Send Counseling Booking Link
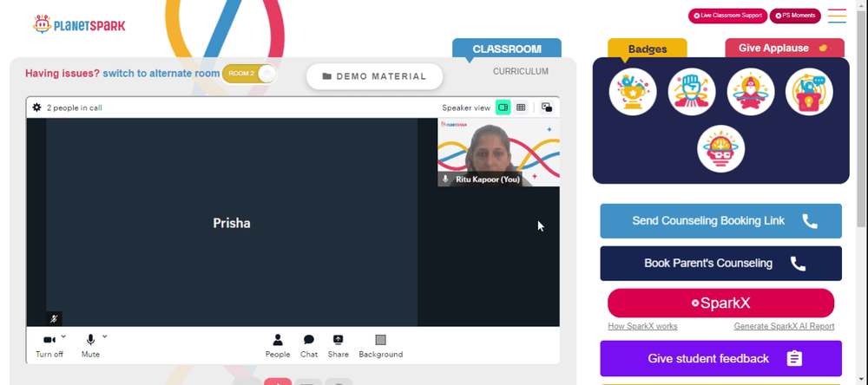The height and width of the screenshot is (385, 868). point(720,221)
